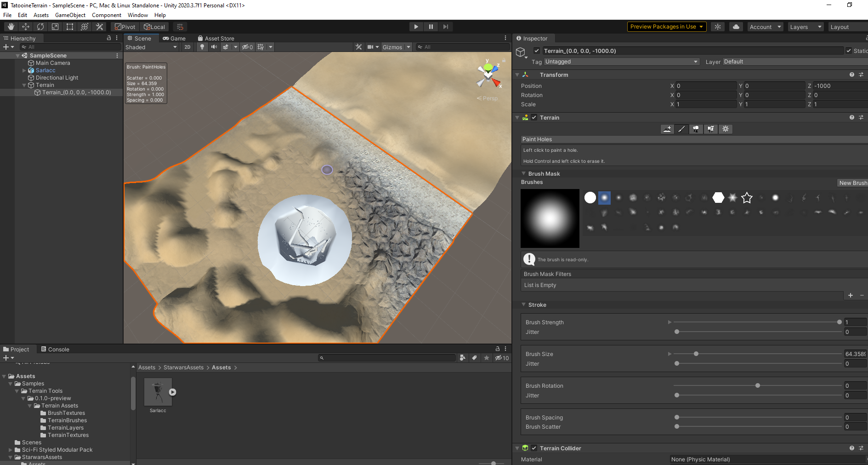Toggle scene lighting bulb
Screen dimensions: 868x465
coord(202,47)
